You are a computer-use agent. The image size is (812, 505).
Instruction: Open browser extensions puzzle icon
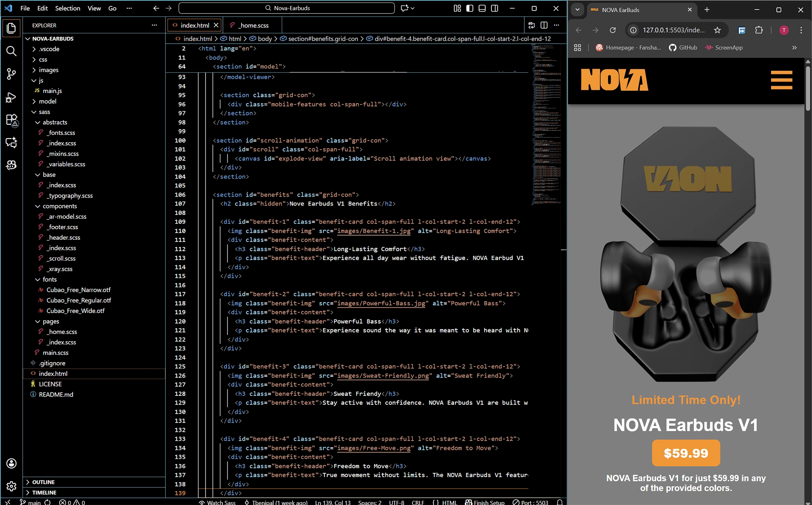click(x=759, y=30)
